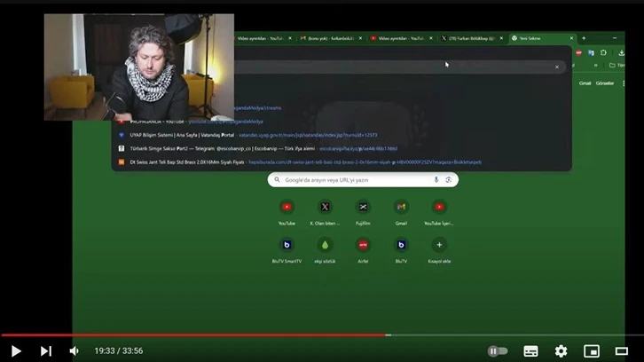Open the YouTube shortcut tile
Viewport: 644px width, 362px height.
coord(287,212)
